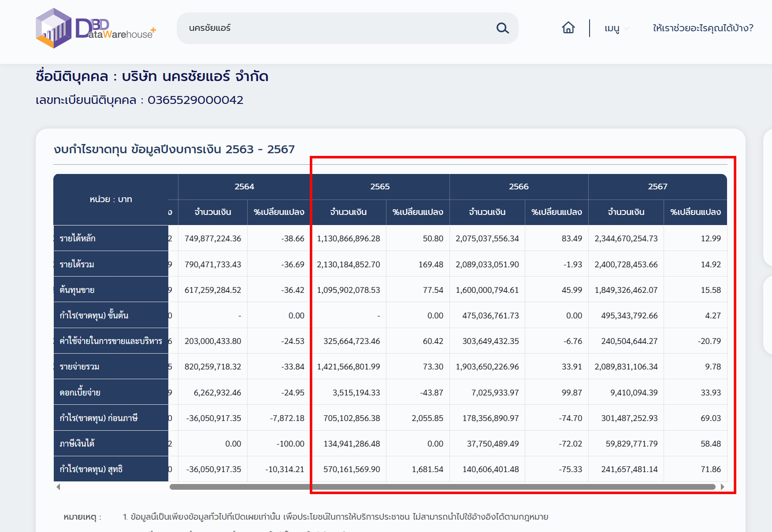
Task: Click the ดอกเบี้ยจ่าย row label
Action: pyautogui.click(x=80, y=392)
